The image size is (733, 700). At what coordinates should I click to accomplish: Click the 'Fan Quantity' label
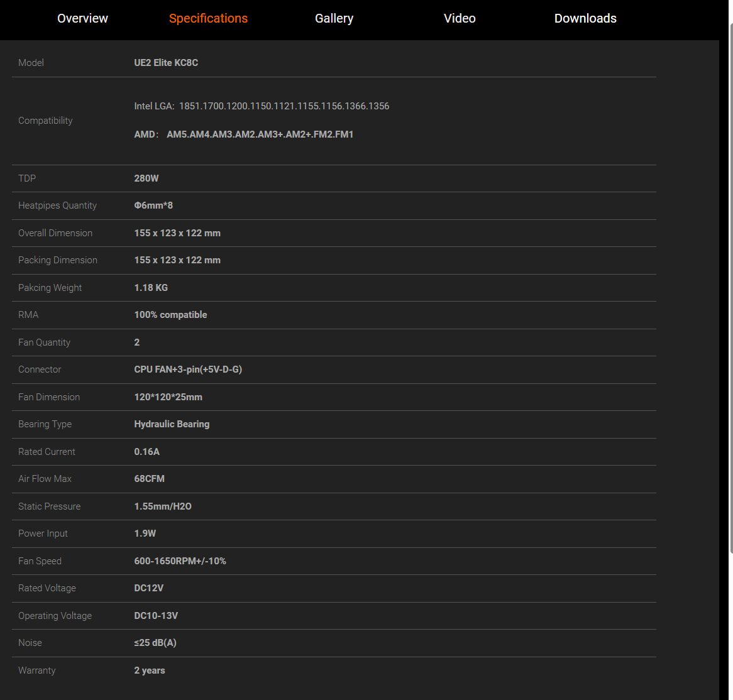click(44, 342)
